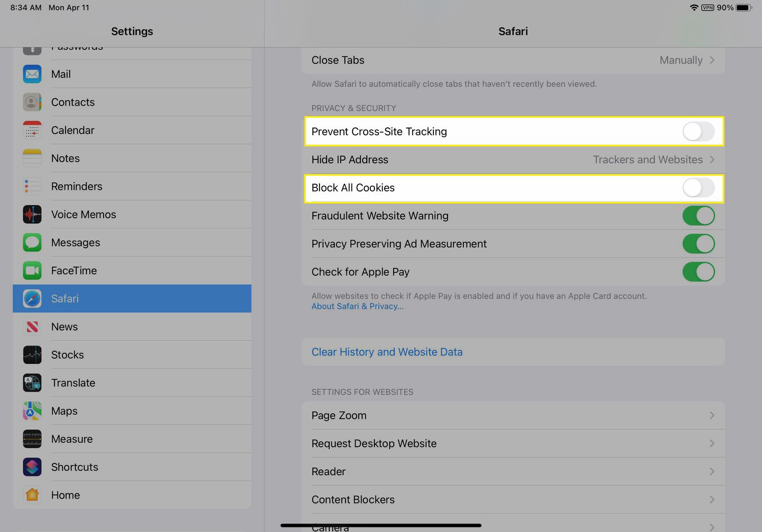Viewport: 762px width, 532px height.
Task: Tap the Content Blockers label
Action: pyautogui.click(x=353, y=500)
